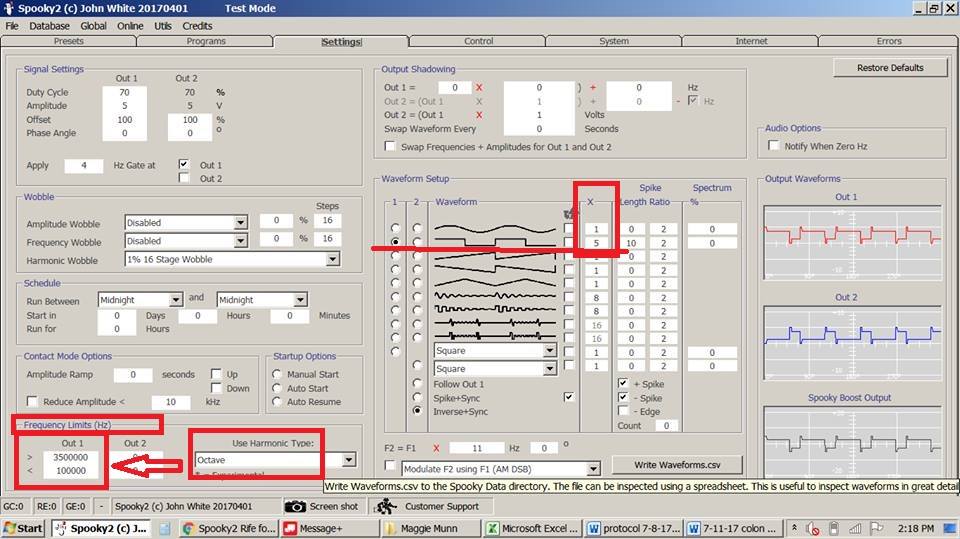Open the Global menu
Image resolution: width=960 pixels, height=539 pixels.
tap(93, 26)
